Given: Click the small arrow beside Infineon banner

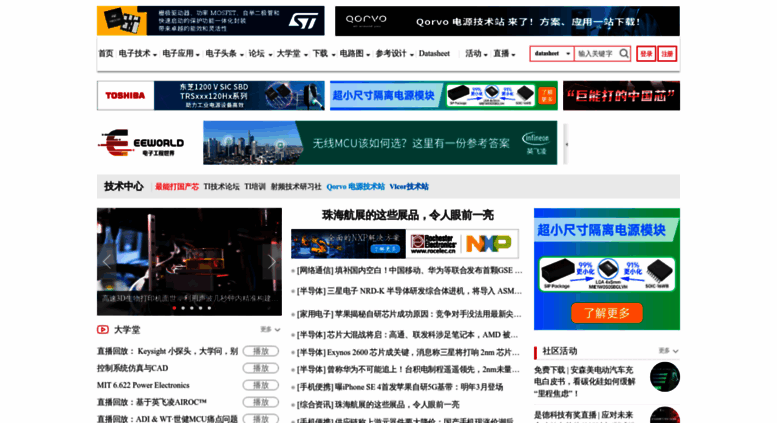Looking at the screenshot, I should (566, 144).
